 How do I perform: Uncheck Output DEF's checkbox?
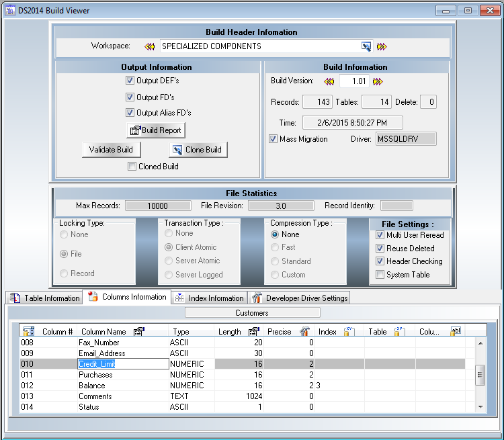(x=130, y=81)
